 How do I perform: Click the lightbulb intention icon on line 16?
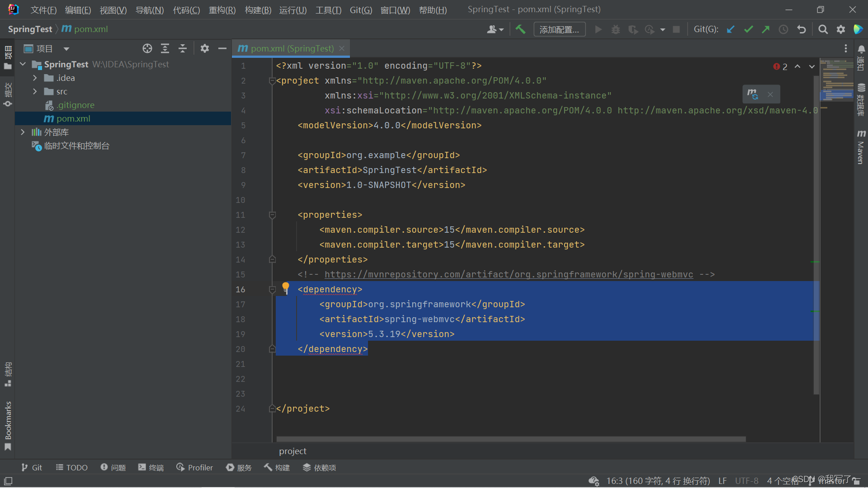coord(286,287)
